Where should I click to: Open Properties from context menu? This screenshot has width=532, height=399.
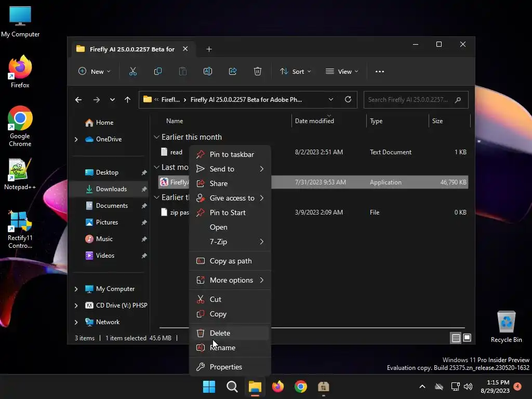230,367
